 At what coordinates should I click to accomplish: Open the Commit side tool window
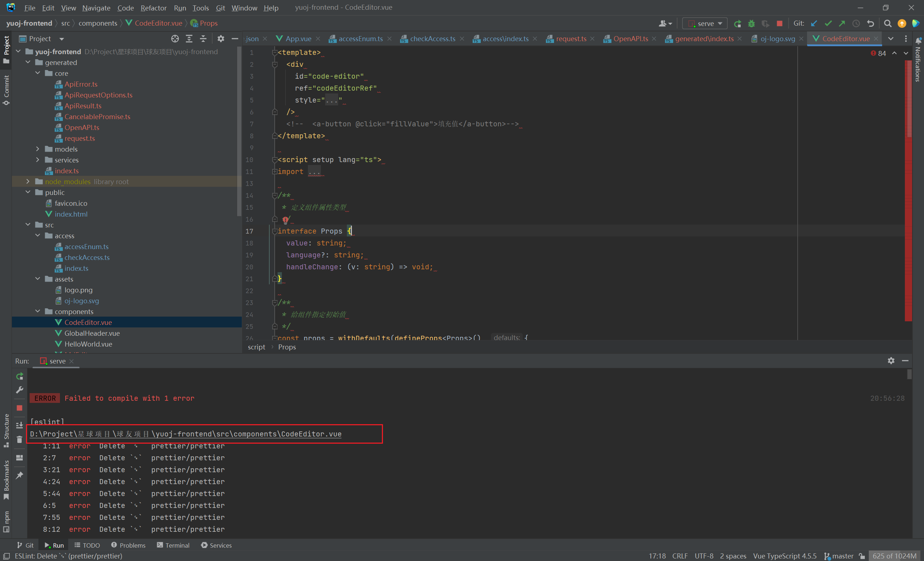[x=6, y=90]
